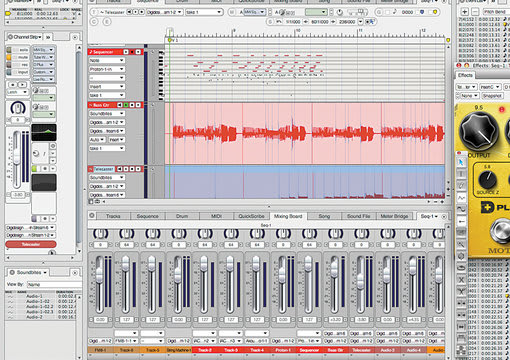Screen dimensions: 510x360
Task: Open the take 1 dropdown on the Bass Gtr track
Action: pyautogui.click(x=107, y=148)
